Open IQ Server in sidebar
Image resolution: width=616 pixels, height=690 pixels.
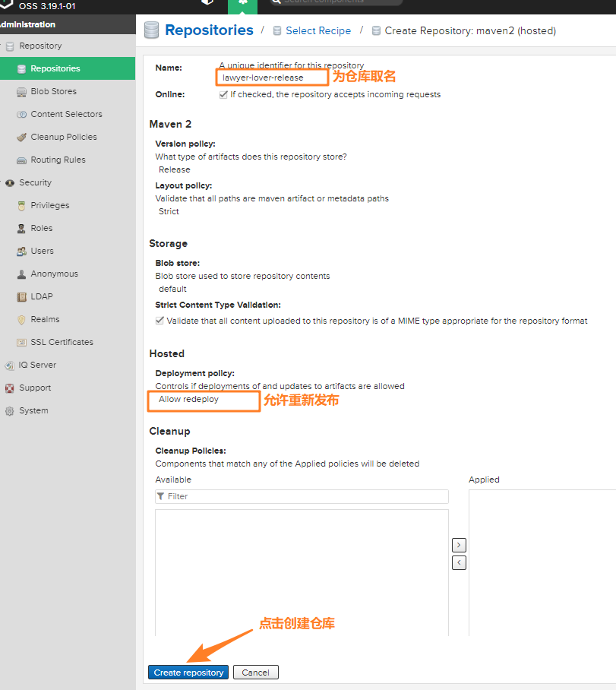(68, 366)
